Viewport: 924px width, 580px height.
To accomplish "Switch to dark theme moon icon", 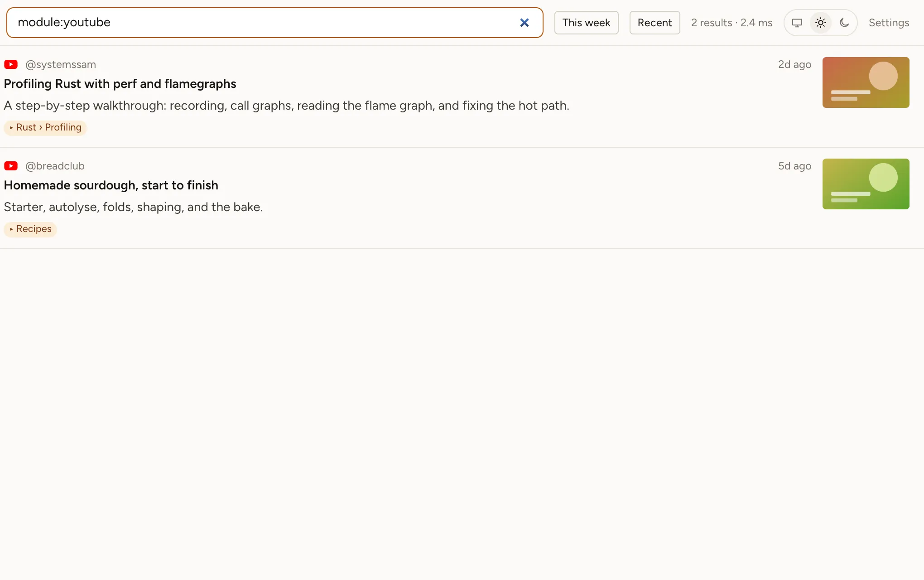I will point(844,23).
